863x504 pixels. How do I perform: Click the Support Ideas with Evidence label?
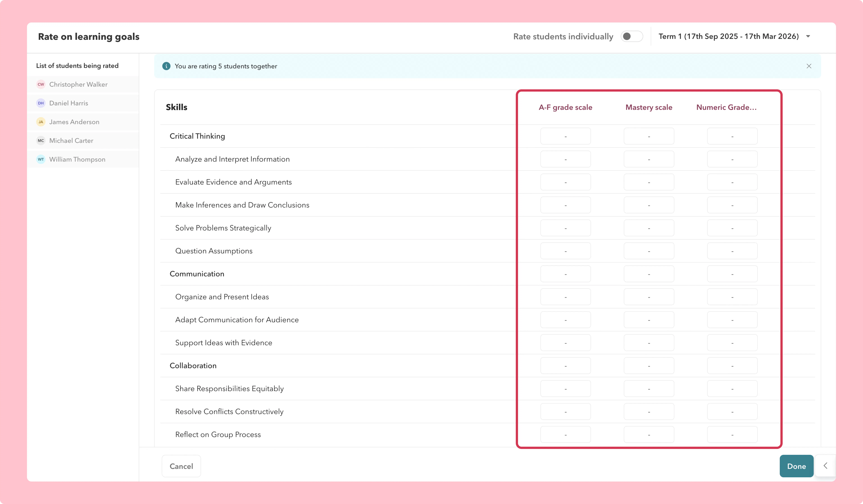[224, 343]
